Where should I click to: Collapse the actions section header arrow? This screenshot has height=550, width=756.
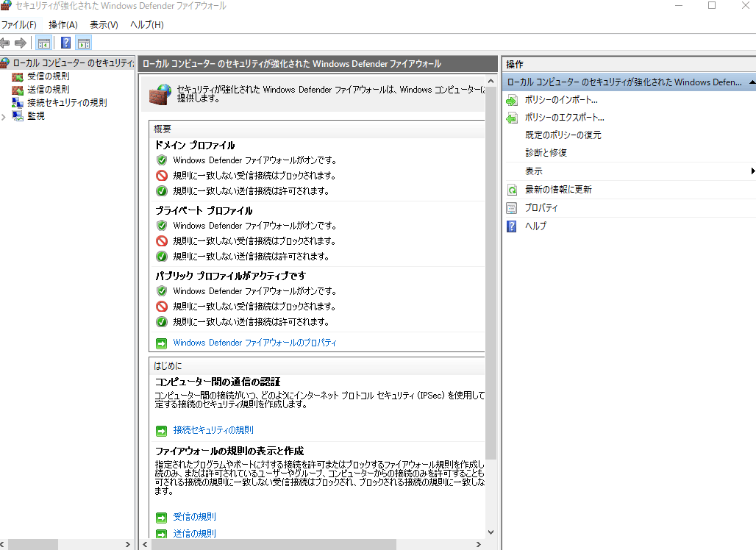(x=752, y=82)
